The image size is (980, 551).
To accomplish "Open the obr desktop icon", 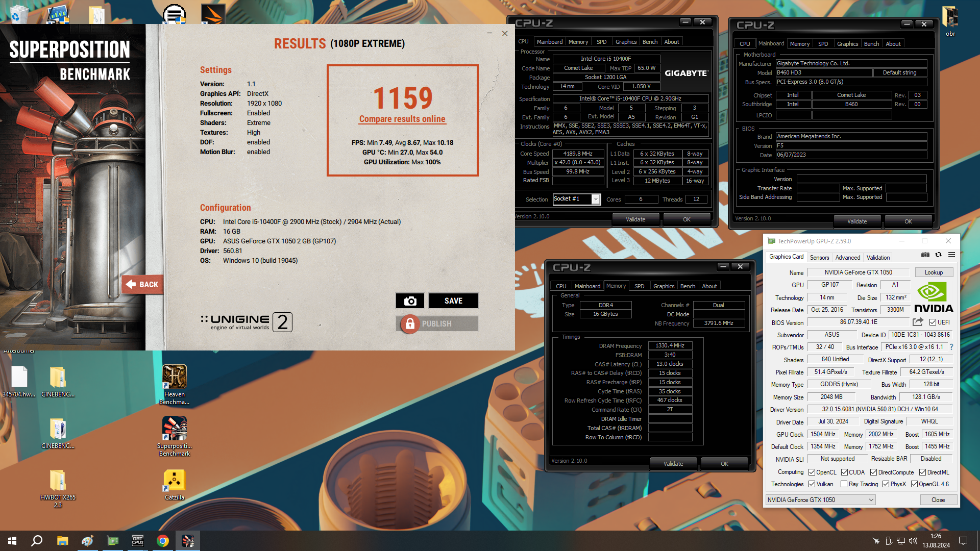I will click(950, 21).
